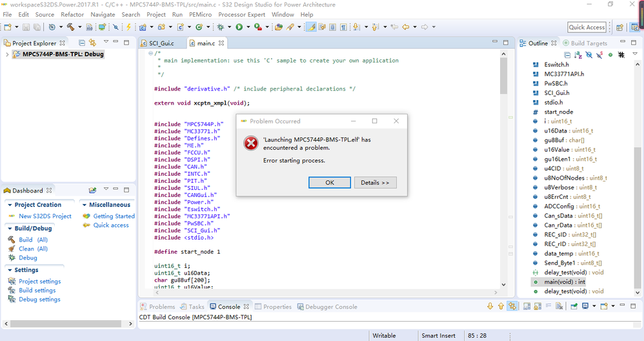
Task: Click the Build Targets tab
Action: tap(585, 43)
